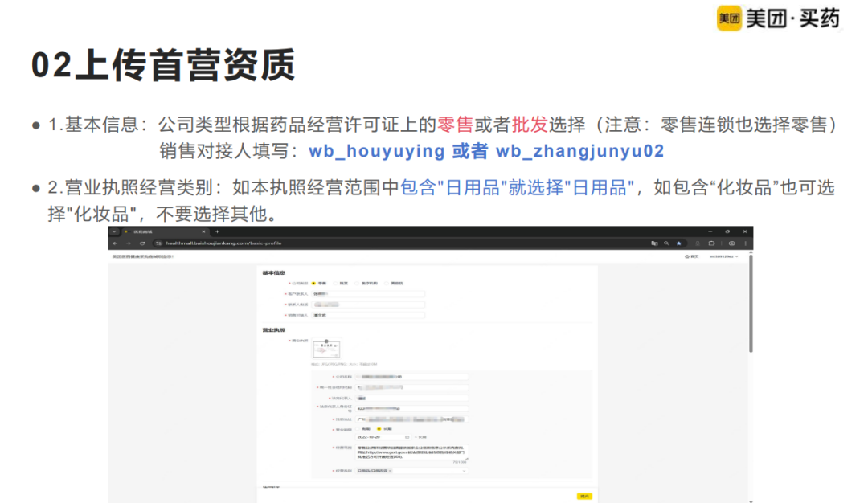The height and width of the screenshot is (503, 868).
Task: Click the business license image thumbnail
Action: (x=328, y=348)
